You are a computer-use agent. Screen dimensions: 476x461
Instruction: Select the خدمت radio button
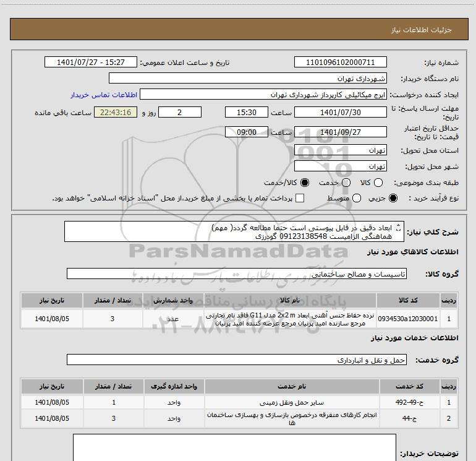[x=346, y=183]
